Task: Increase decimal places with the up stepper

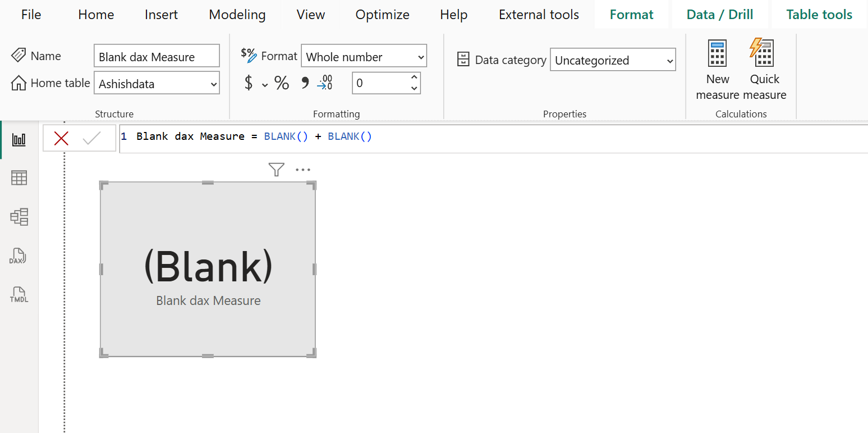Action: 414,79
